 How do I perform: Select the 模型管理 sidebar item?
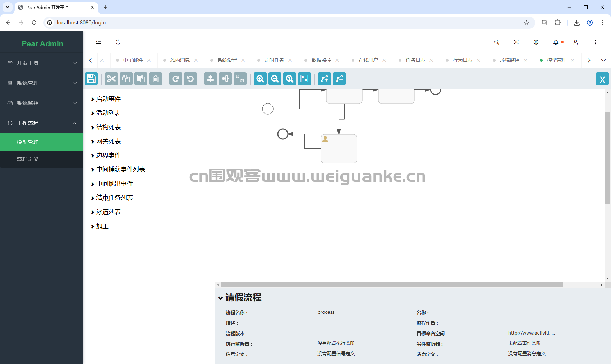[42, 142]
